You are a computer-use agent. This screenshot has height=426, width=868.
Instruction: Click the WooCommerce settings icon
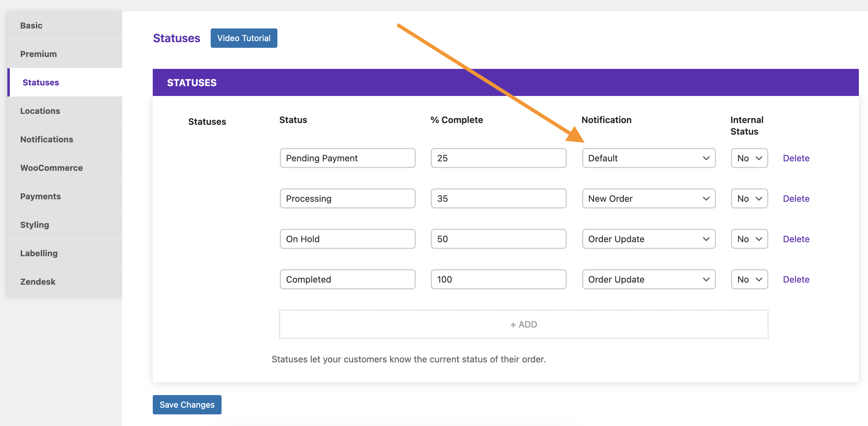[x=52, y=167]
